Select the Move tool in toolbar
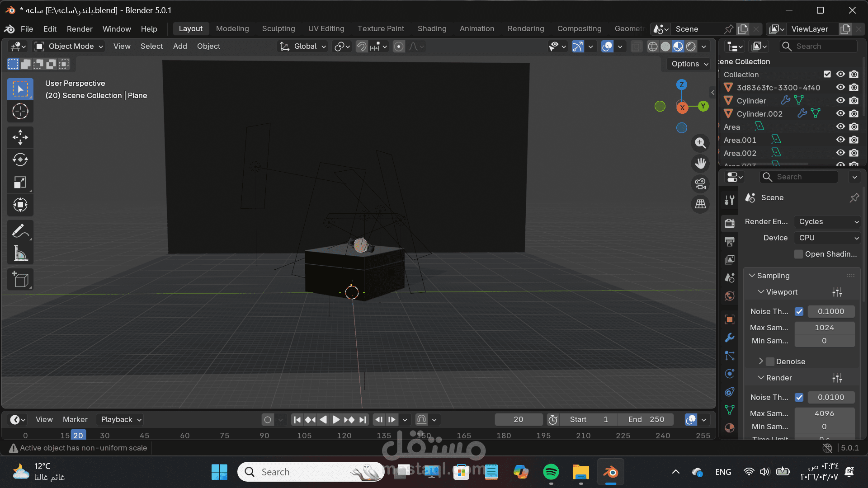The image size is (868, 488). pos(20,137)
